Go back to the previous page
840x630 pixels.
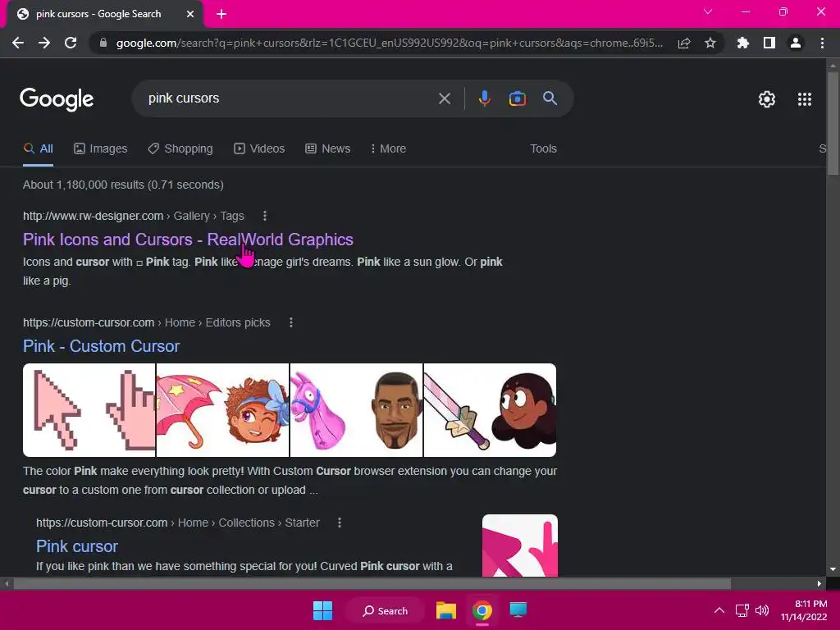(18, 43)
